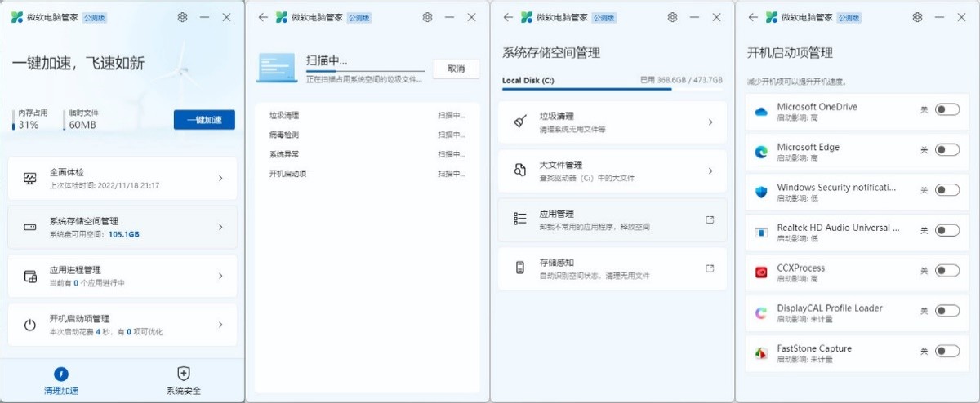Click the 临时文件 60MB indicator
Image resolution: width=980 pixels, height=403 pixels.
pos(82,119)
